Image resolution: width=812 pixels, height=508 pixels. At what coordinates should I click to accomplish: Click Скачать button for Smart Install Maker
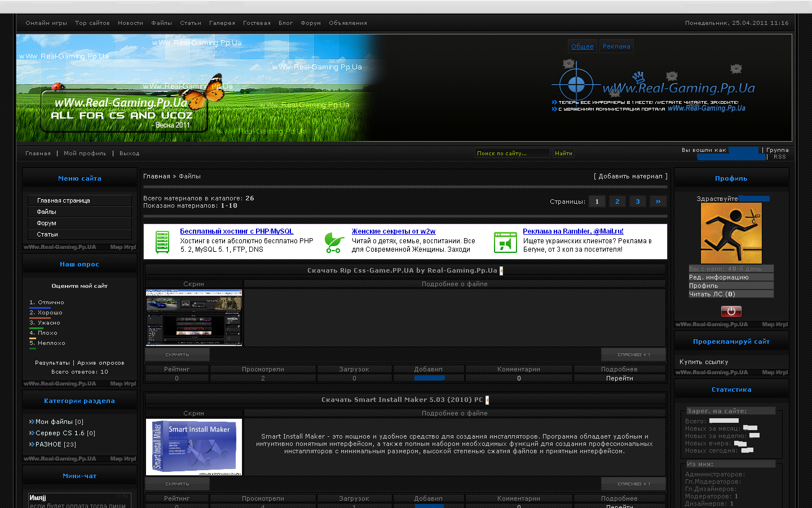pyautogui.click(x=177, y=484)
